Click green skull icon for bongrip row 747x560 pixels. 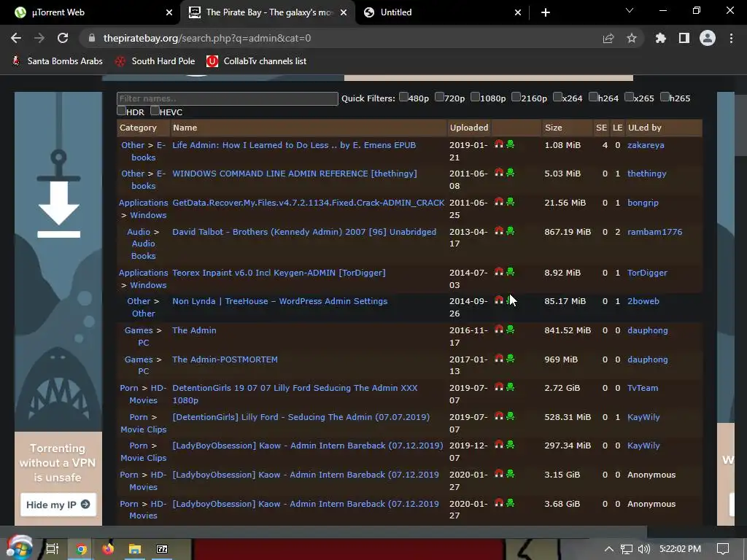tap(510, 201)
